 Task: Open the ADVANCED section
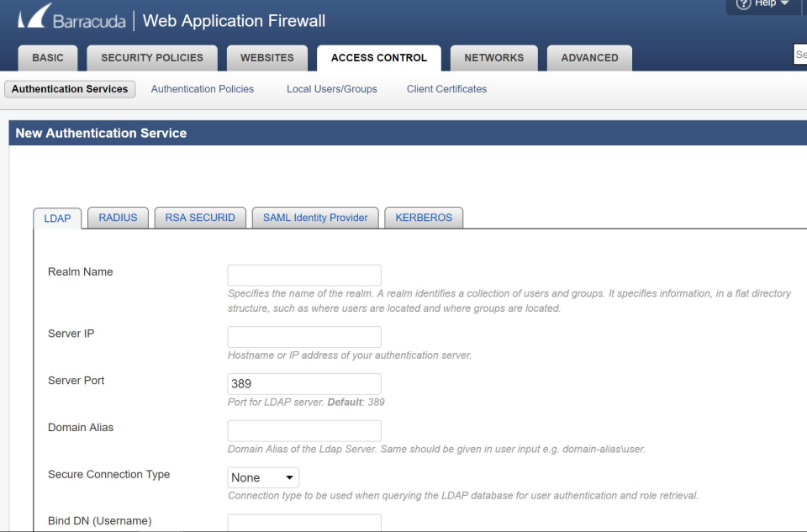(x=589, y=58)
